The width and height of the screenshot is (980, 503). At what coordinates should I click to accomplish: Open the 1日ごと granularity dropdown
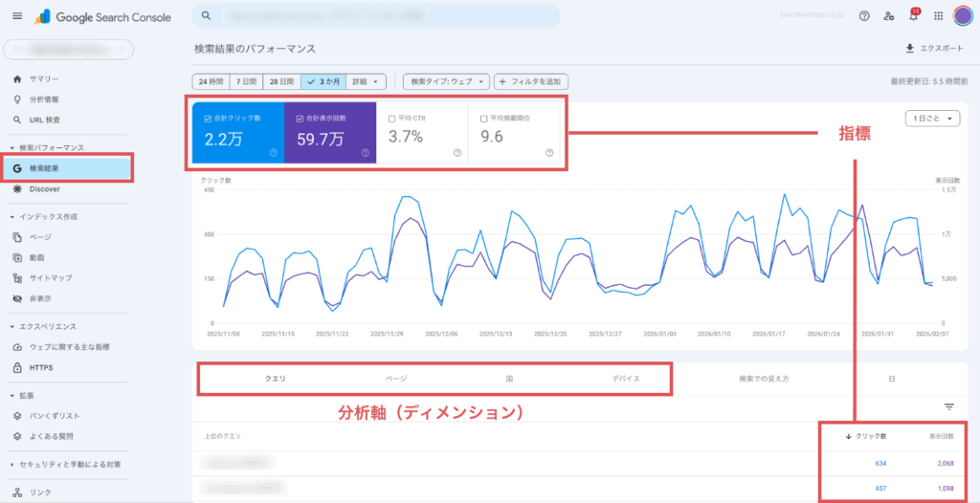(x=932, y=118)
